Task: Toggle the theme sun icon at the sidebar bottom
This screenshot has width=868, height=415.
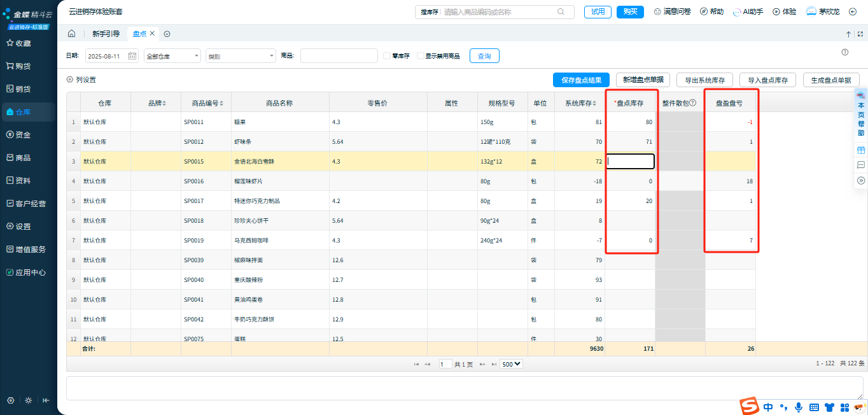Action: (29, 400)
